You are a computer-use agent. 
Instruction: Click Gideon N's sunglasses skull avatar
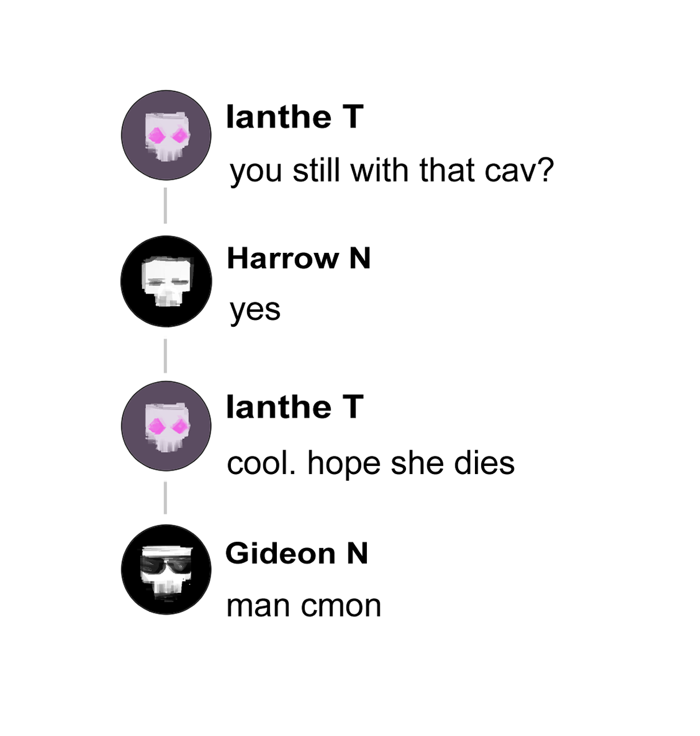(166, 569)
